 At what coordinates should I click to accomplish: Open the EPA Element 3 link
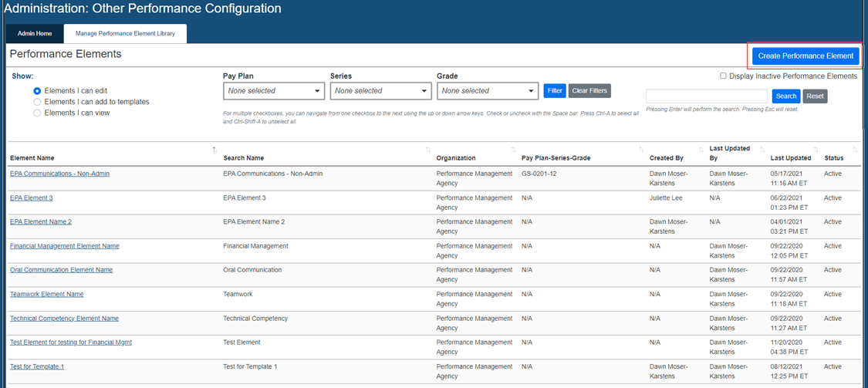32,197
